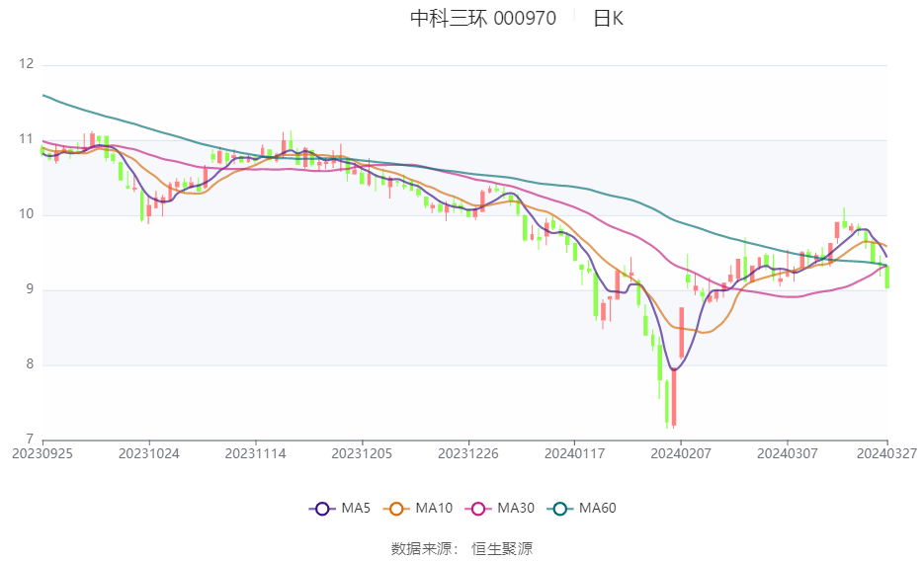
Task: Click the x-axis date label 20231114
Action: coord(255,454)
